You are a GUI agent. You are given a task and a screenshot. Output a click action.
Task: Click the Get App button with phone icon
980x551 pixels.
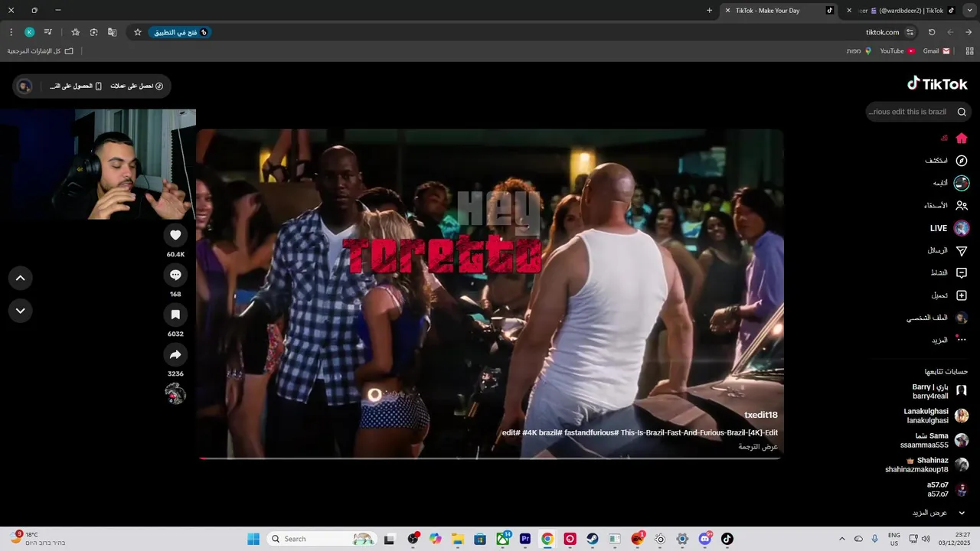click(76, 86)
